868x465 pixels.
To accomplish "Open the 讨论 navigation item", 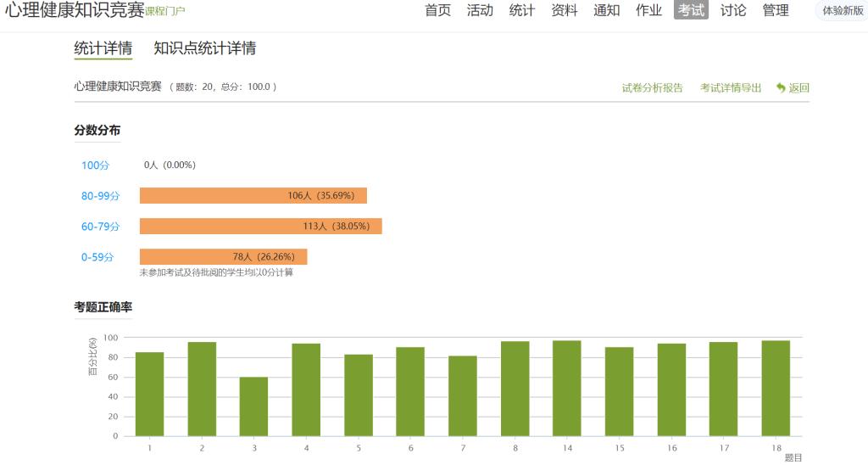I will (x=733, y=10).
